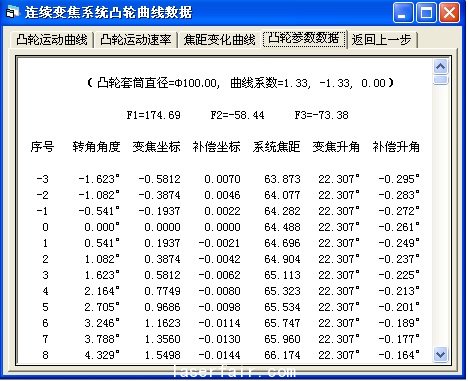
Task: Show the 凸轮参数数据 tab
Action: pyautogui.click(x=304, y=39)
